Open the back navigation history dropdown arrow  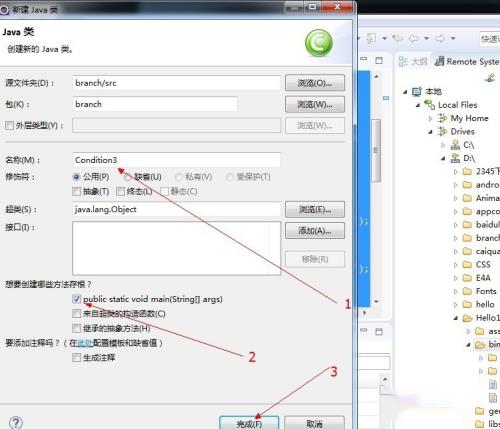tap(426, 39)
